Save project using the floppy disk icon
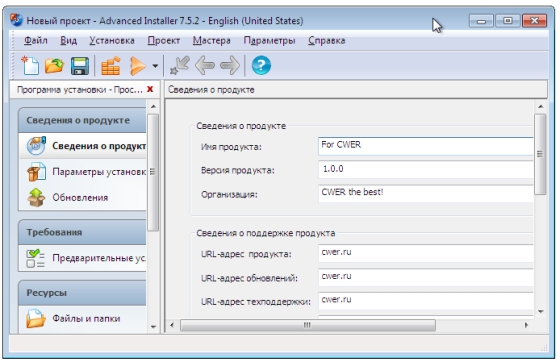The image size is (560, 362). pos(79,66)
